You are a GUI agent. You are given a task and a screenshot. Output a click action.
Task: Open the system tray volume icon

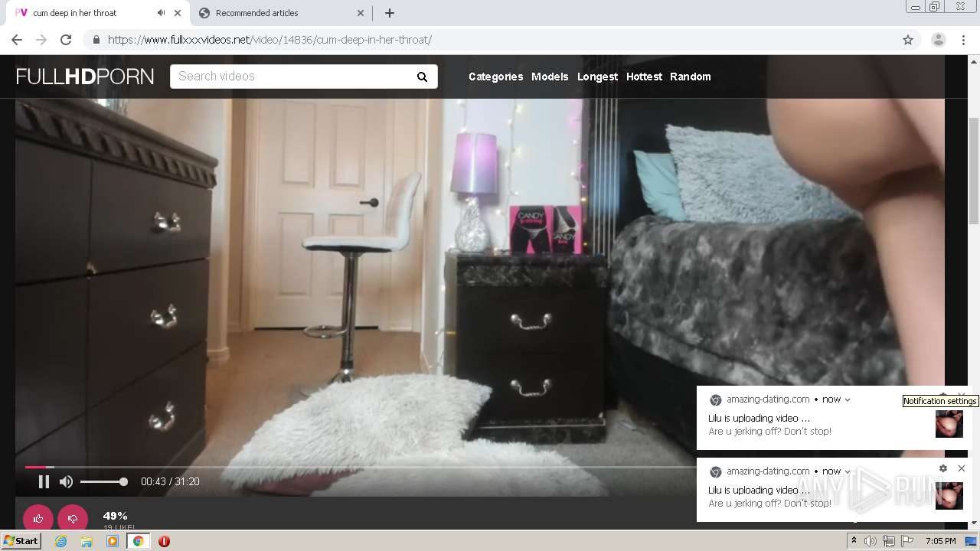871,541
